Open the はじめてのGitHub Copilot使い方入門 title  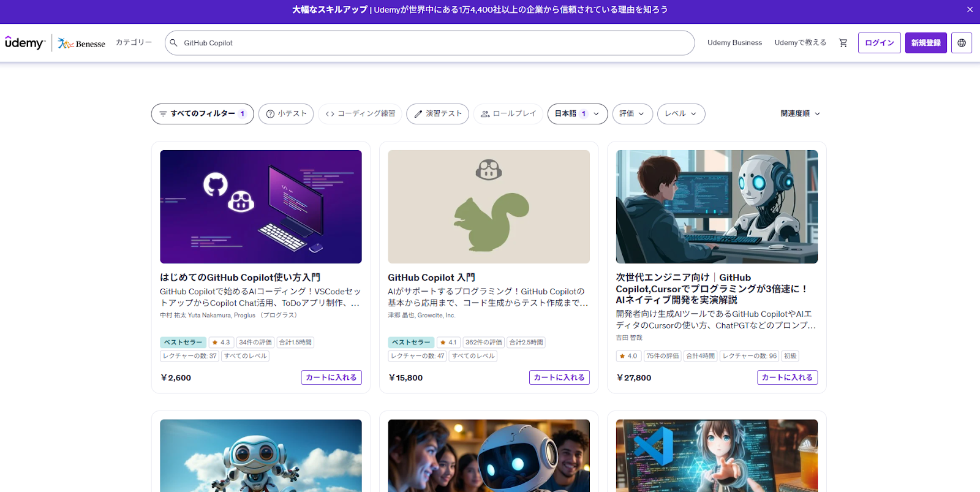click(240, 278)
